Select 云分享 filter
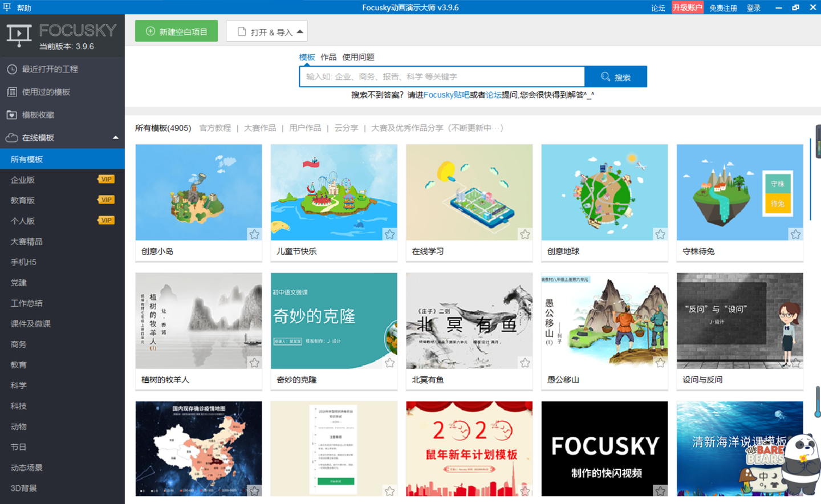821x504 pixels. [346, 128]
